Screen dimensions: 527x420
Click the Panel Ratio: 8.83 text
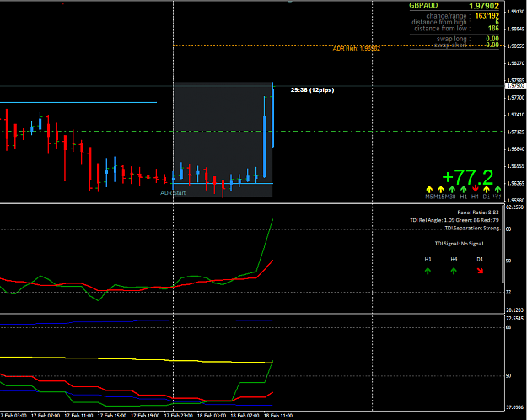tap(478, 213)
